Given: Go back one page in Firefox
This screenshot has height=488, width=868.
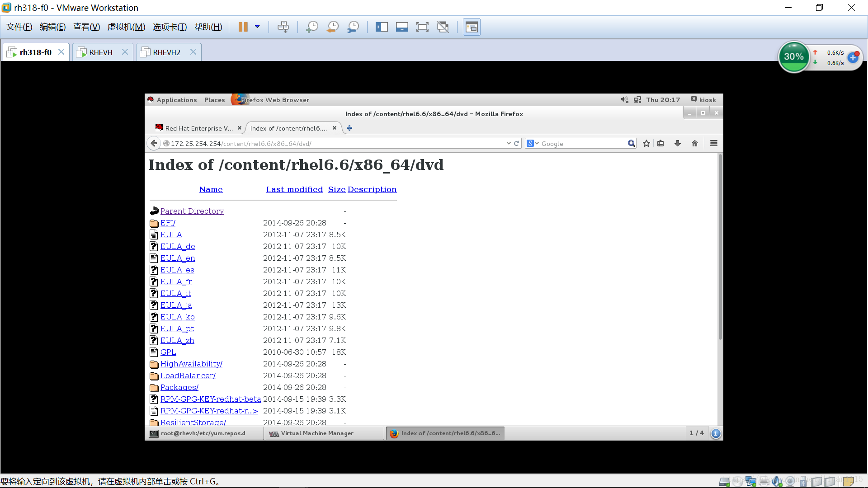Looking at the screenshot, I should pos(154,143).
